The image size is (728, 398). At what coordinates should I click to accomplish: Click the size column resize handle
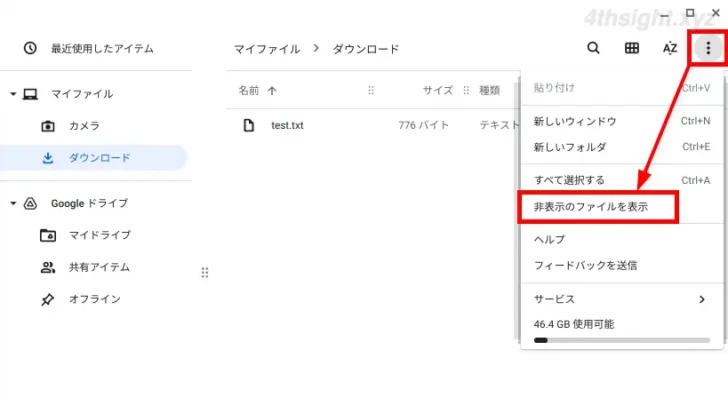click(x=466, y=91)
